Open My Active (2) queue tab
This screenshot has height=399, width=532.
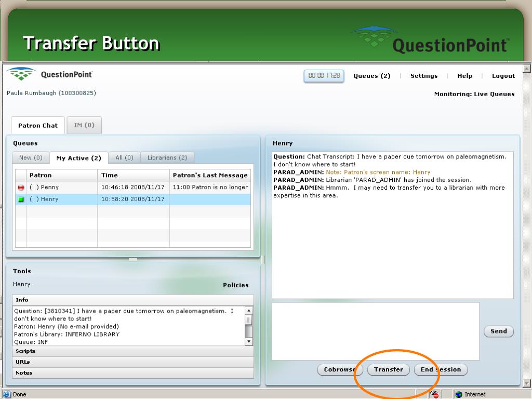[79, 158]
